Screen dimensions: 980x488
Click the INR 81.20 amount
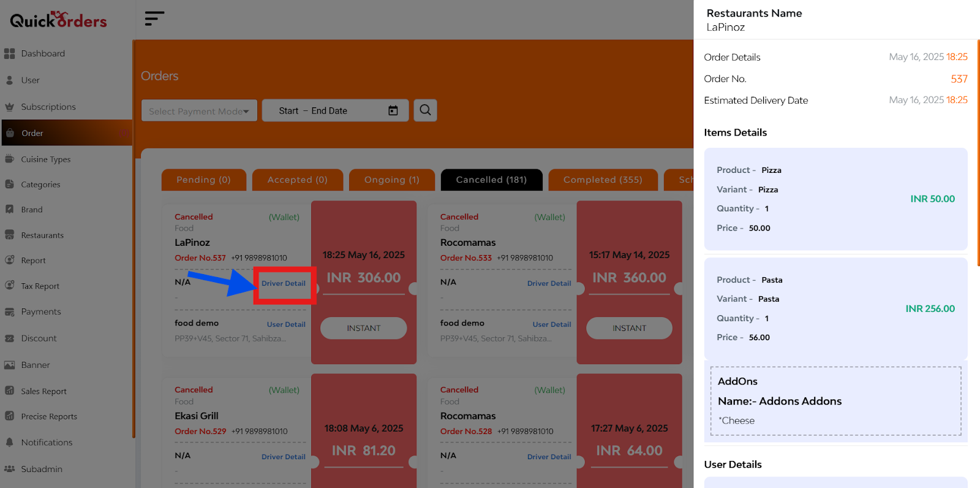[x=364, y=451]
